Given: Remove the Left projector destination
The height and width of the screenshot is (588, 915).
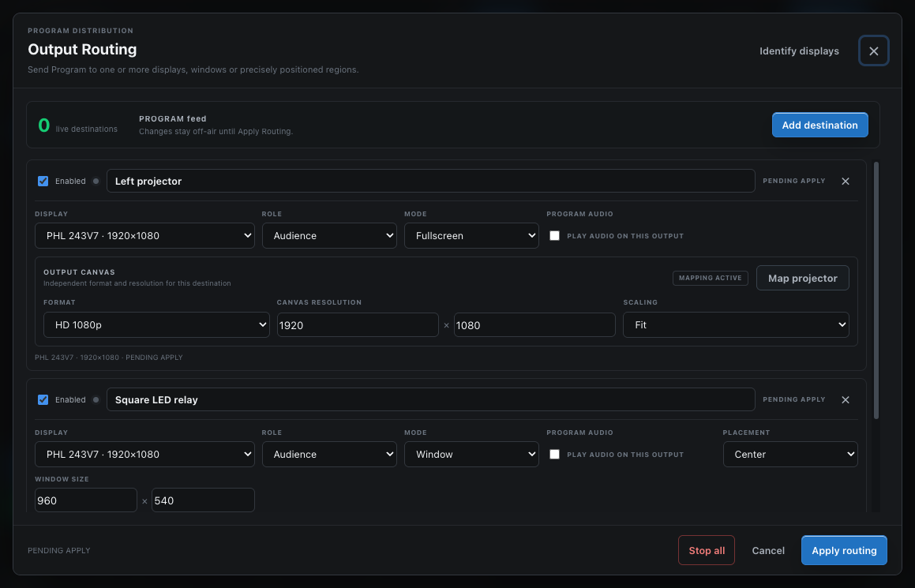Looking at the screenshot, I should click(x=845, y=182).
